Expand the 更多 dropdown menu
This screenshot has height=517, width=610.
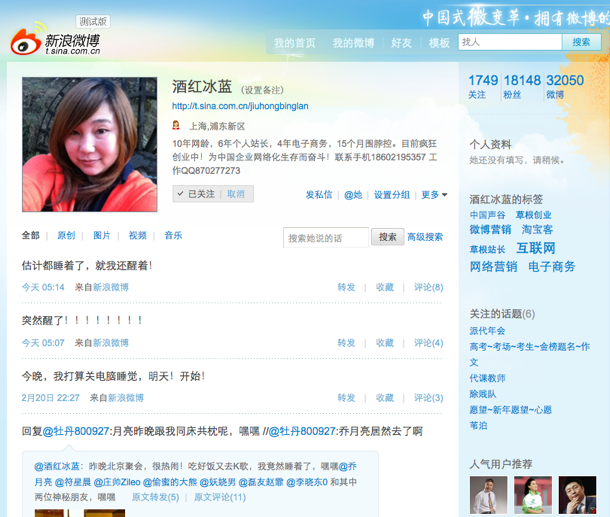(x=434, y=195)
